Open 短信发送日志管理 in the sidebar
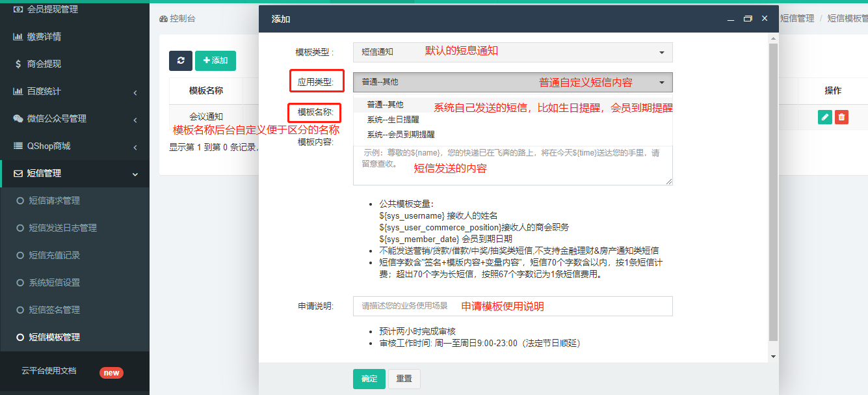Viewport: 868px width, 395px height. click(62, 228)
